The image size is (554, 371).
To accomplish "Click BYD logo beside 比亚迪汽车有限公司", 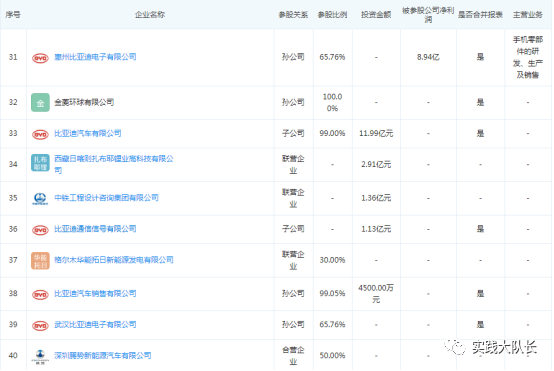I will coord(40,134).
